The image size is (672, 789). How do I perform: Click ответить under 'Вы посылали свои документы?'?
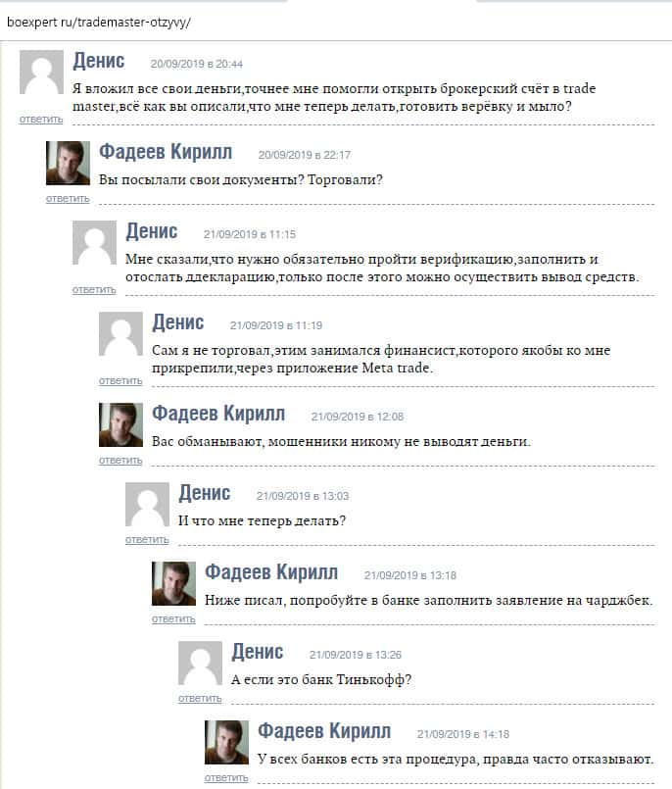(x=68, y=199)
